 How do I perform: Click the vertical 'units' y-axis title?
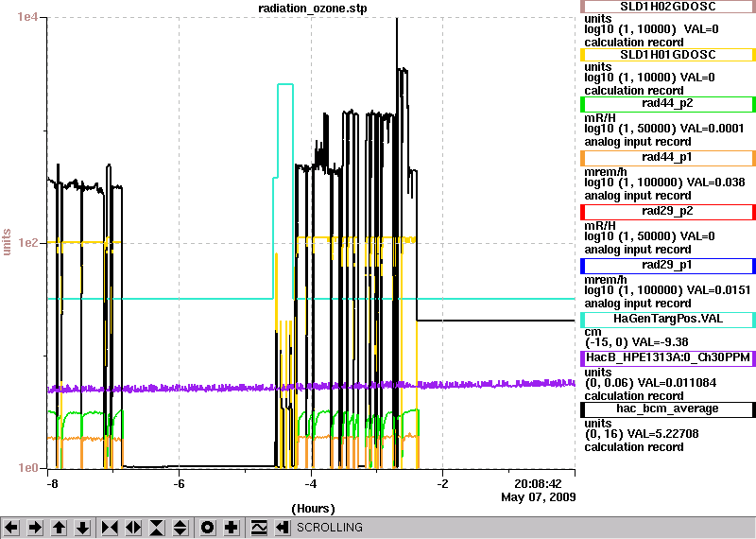pos(7,242)
